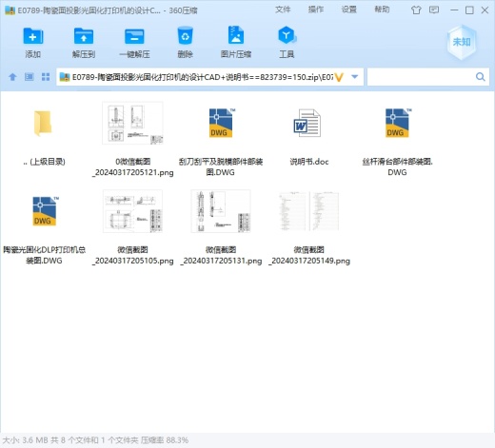Select 刮刀刮平及脱模部件部装图.DWG file icon
The height and width of the screenshot is (448, 495).
[221, 123]
